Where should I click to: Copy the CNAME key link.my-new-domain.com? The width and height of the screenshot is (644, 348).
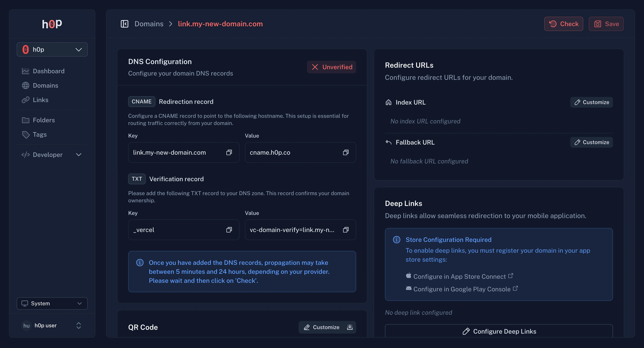(x=229, y=152)
